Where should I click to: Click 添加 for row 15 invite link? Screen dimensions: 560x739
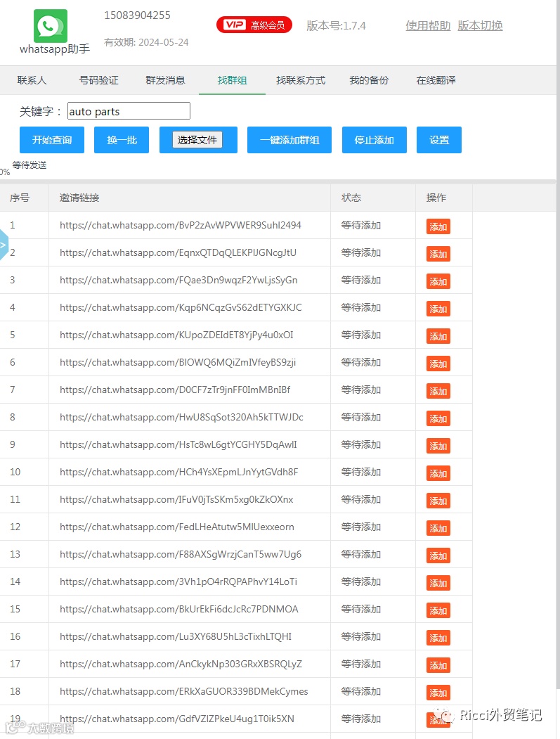pyautogui.click(x=438, y=610)
